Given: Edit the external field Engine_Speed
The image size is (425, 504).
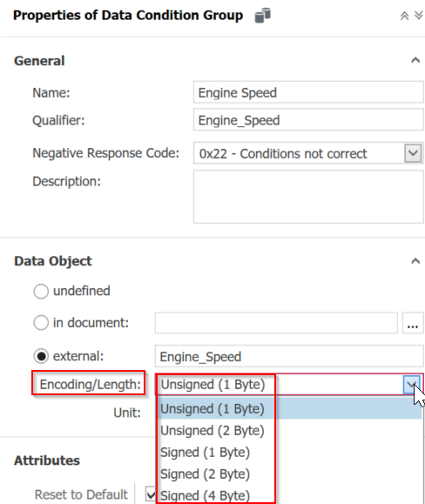Looking at the screenshot, I should tap(289, 356).
